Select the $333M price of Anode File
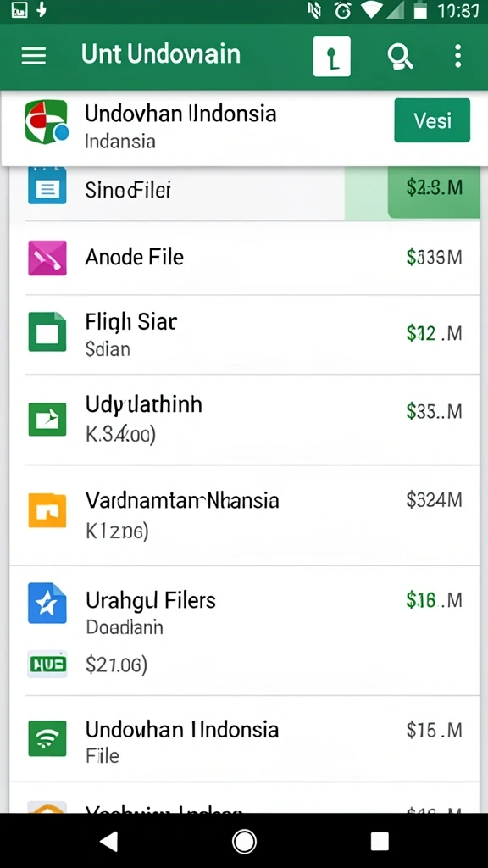Screen dimensions: 488x868 pyautogui.click(x=434, y=257)
